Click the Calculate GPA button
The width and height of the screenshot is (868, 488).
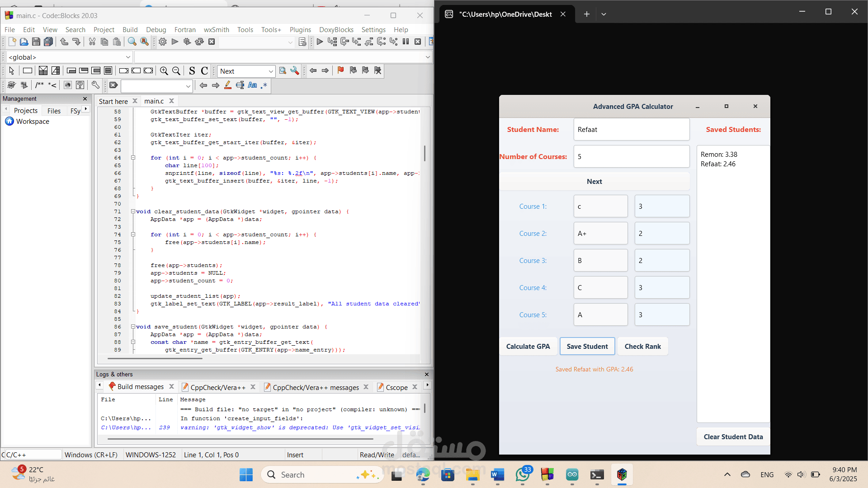[528, 347]
